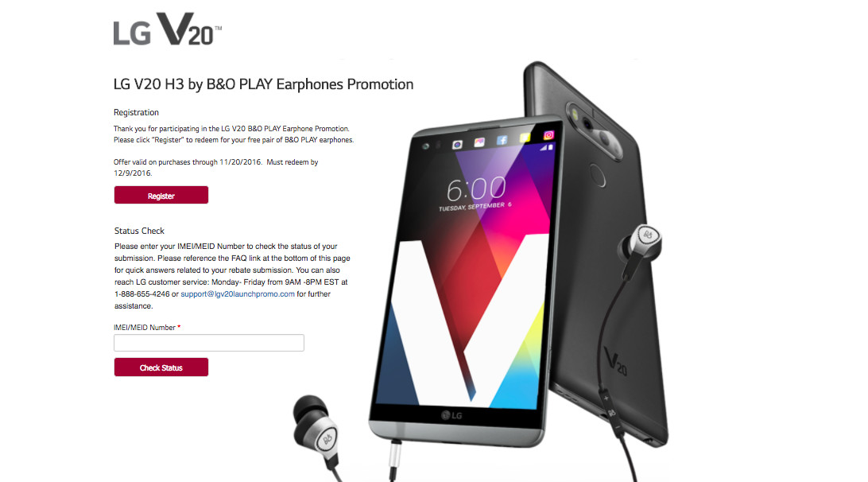Click the signal strength icon on phone
The height and width of the screenshot is (482, 868).
(x=544, y=149)
